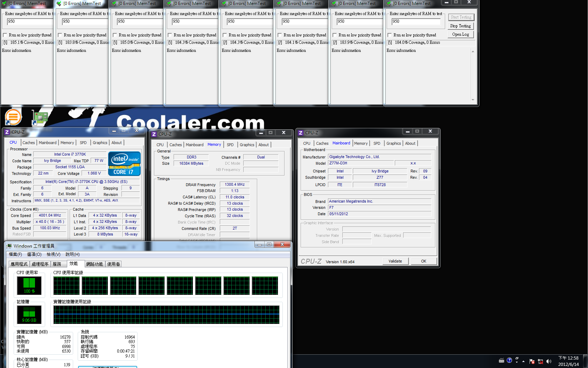
Task: Click the Windows Task Manager title bar icon
Action: tap(9, 246)
